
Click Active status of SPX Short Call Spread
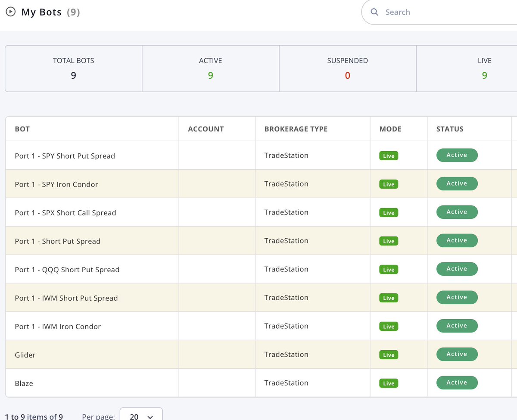457,212
